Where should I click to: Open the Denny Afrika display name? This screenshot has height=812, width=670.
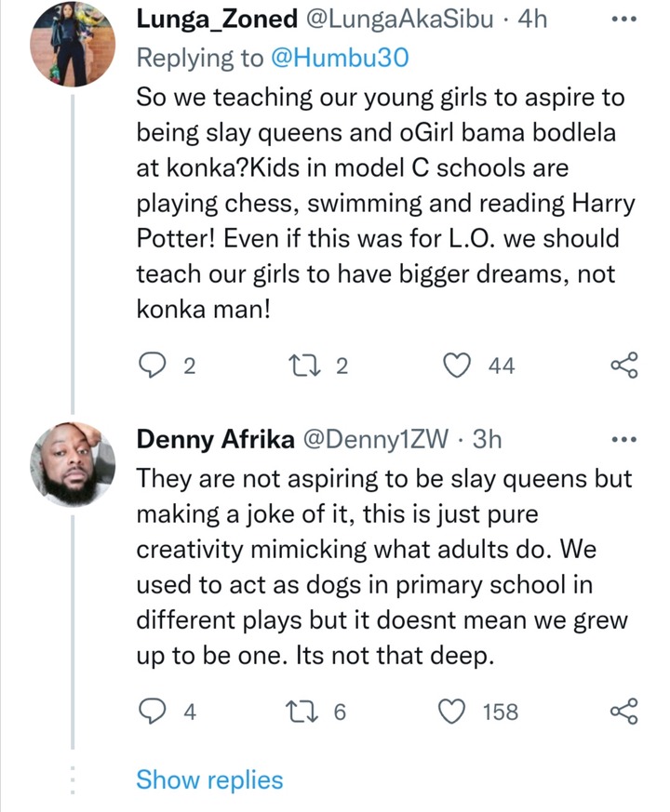[215, 440]
